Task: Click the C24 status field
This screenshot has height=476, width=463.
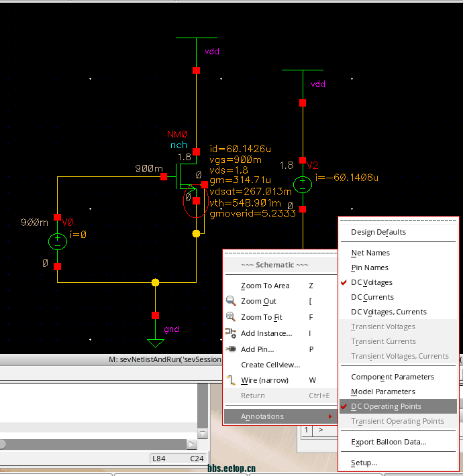Action: click(x=197, y=459)
